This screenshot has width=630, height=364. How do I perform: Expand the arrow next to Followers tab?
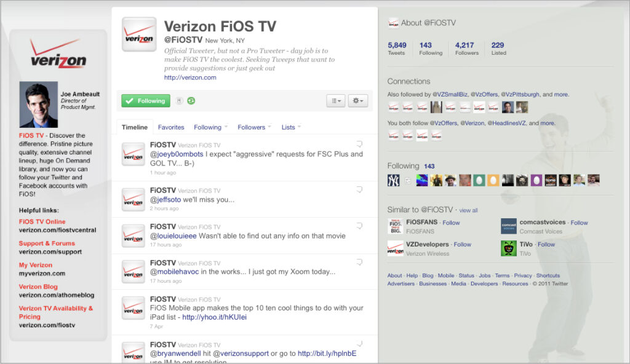pyautogui.click(x=269, y=127)
